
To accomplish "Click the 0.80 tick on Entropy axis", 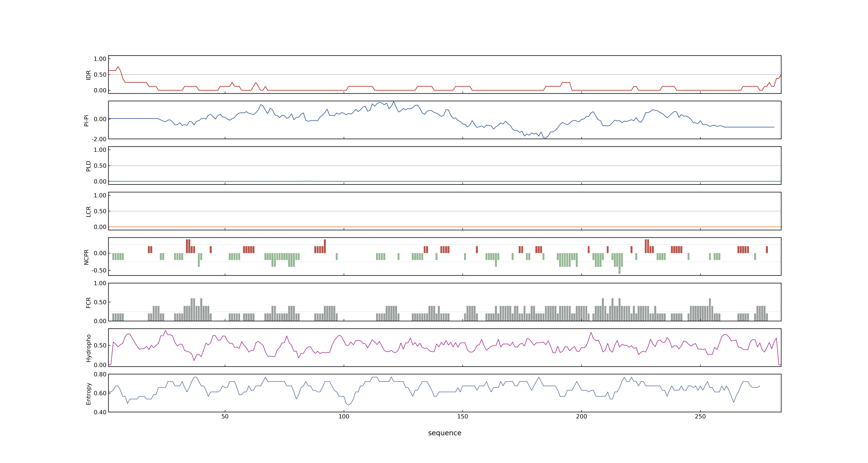I will click(100, 374).
